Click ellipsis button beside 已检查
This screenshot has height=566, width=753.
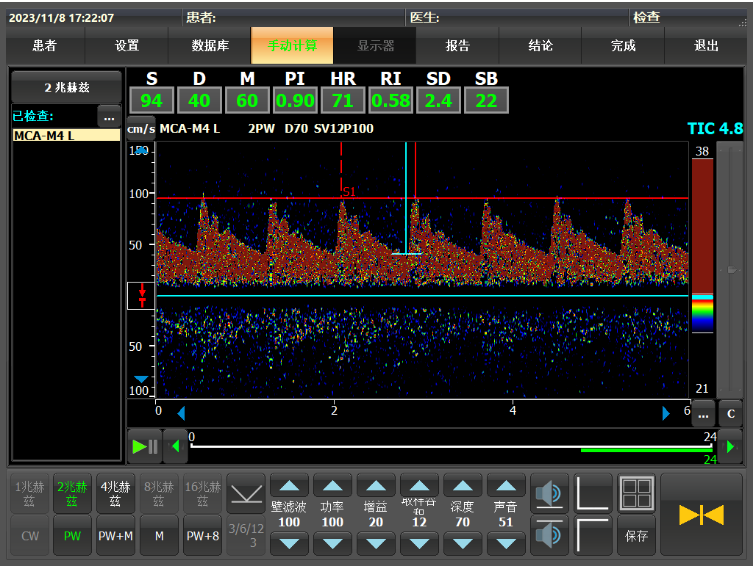tap(109, 117)
